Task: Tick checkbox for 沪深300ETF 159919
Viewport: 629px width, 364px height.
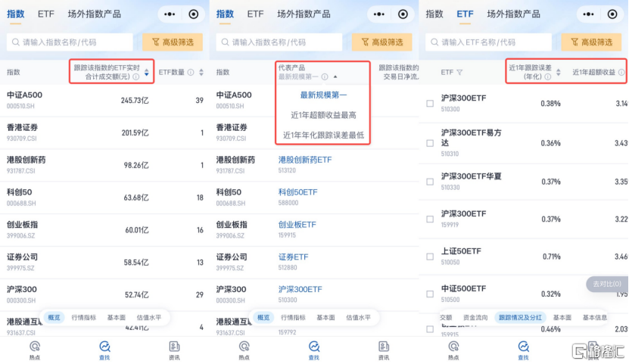Action: (x=430, y=219)
